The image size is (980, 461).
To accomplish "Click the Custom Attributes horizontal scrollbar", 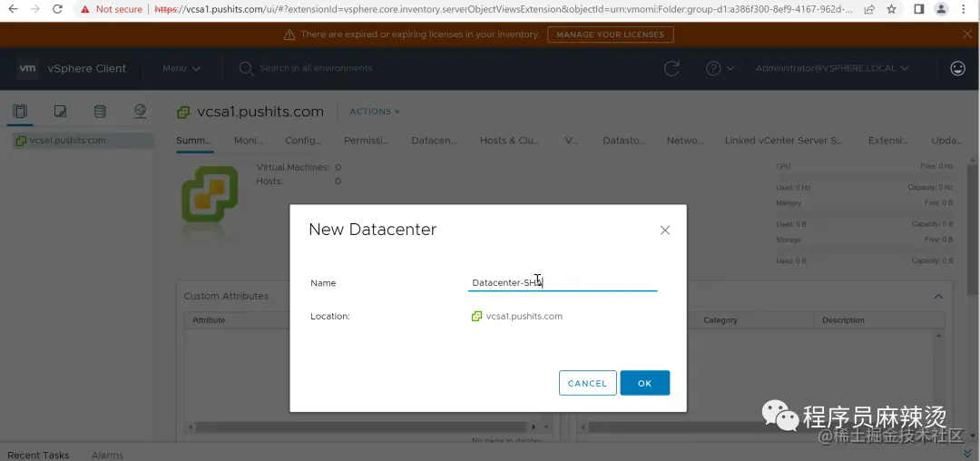I will click(x=359, y=427).
